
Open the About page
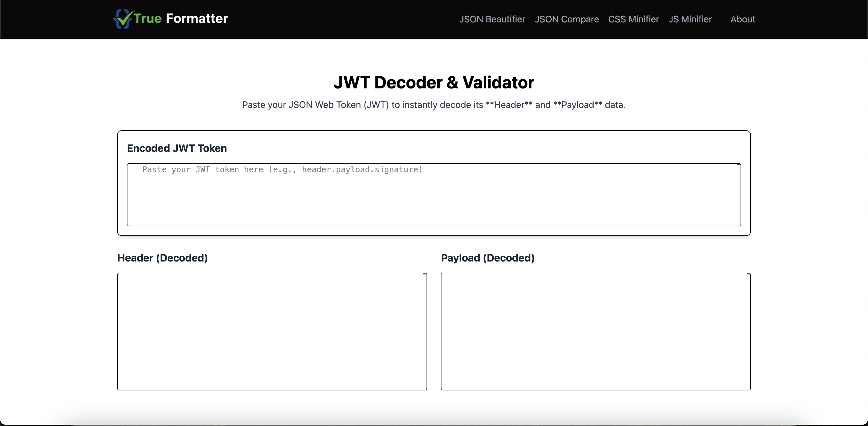(x=743, y=19)
